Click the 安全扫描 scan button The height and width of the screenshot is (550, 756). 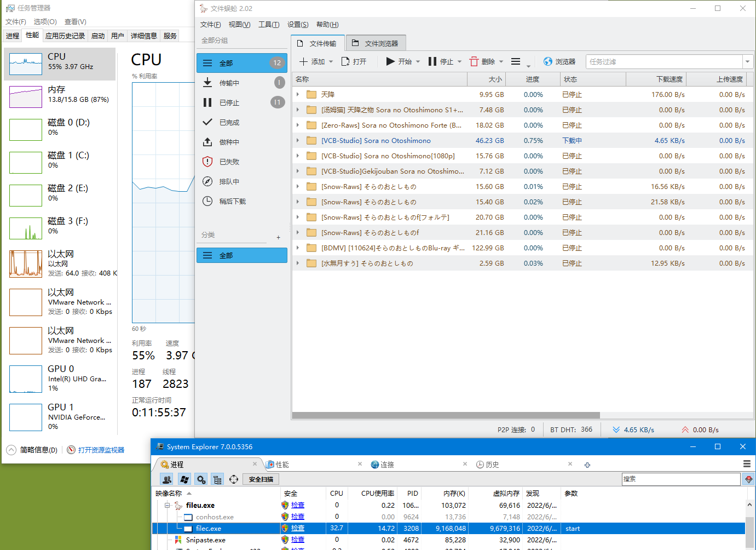[x=260, y=479]
